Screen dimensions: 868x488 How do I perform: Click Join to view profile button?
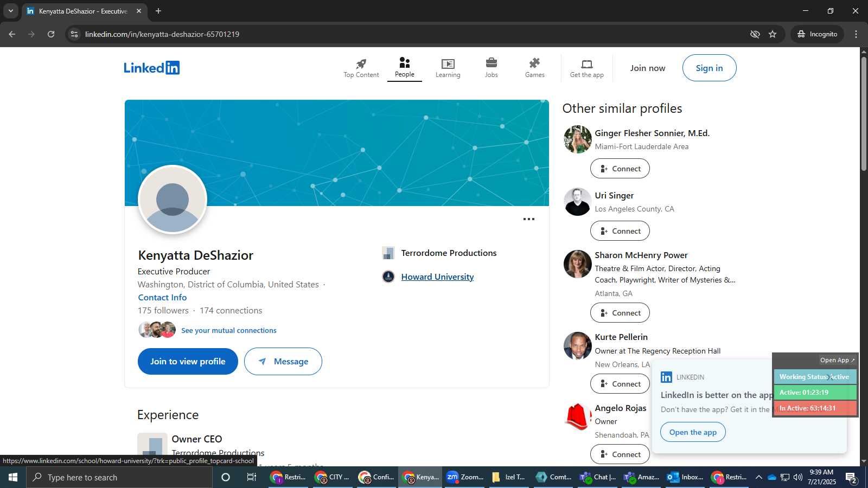(x=188, y=361)
